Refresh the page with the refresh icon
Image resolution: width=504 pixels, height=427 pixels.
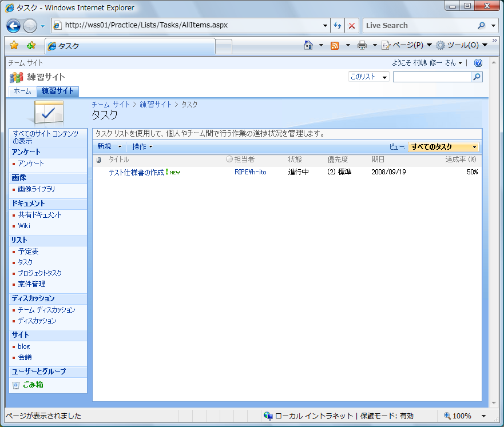coord(337,25)
